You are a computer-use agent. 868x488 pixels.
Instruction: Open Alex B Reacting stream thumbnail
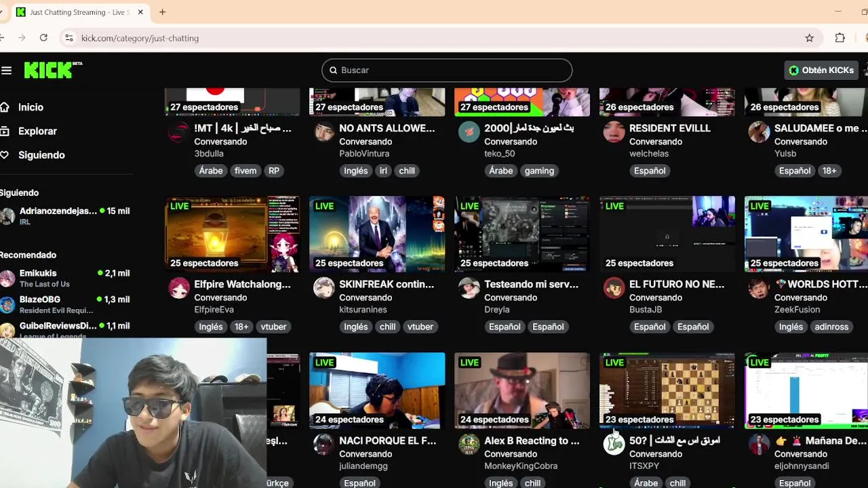point(522,390)
